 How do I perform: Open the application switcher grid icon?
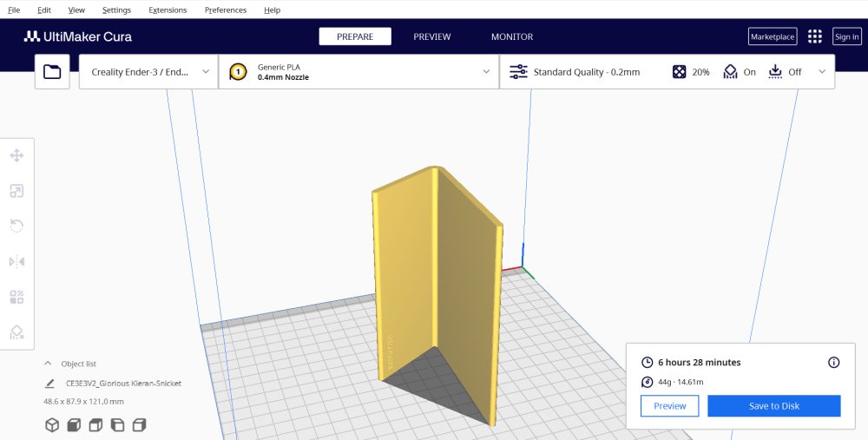[x=815, y=36]
